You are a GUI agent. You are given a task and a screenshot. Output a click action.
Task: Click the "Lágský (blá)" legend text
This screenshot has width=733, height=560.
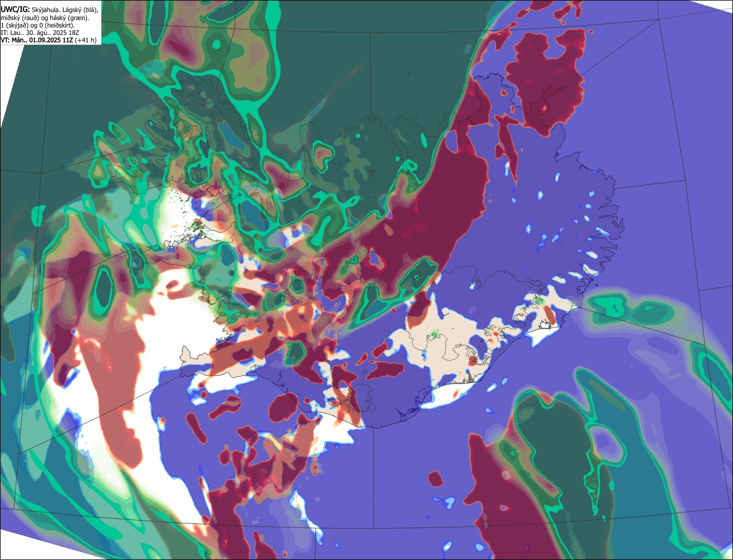80,10
